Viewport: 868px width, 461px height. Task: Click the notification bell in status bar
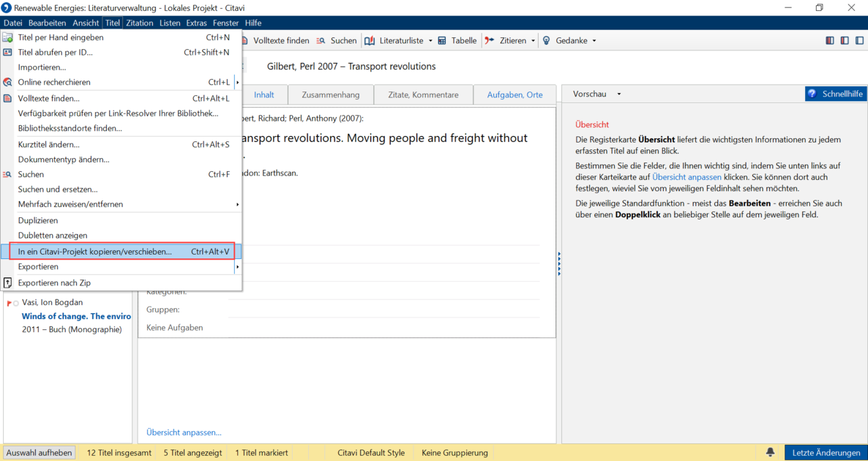click(770, 452)
